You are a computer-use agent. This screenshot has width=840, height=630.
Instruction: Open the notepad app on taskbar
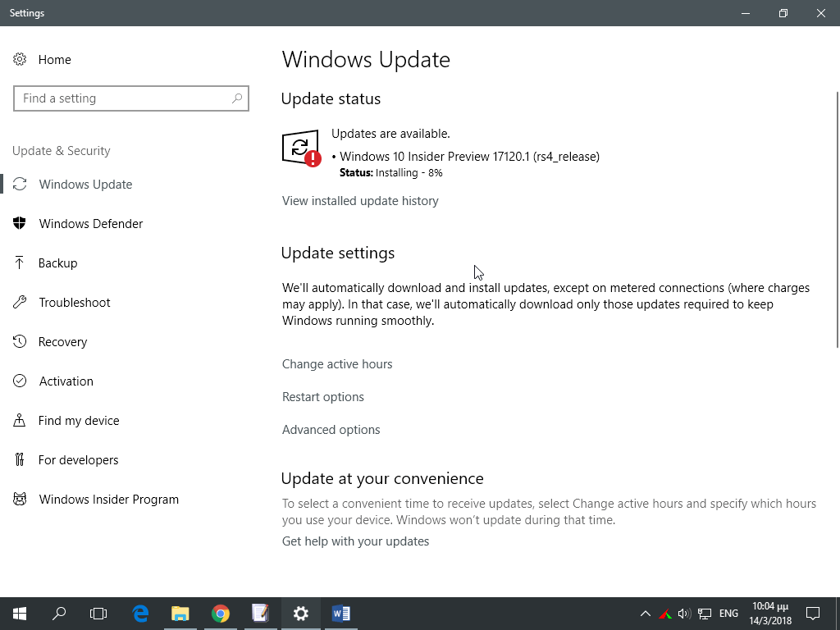[260, 614]
